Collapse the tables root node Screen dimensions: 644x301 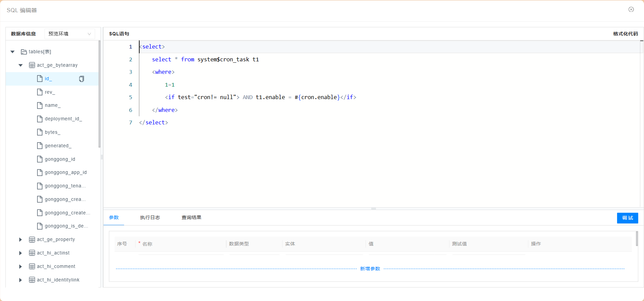click(x=12, y=52)
